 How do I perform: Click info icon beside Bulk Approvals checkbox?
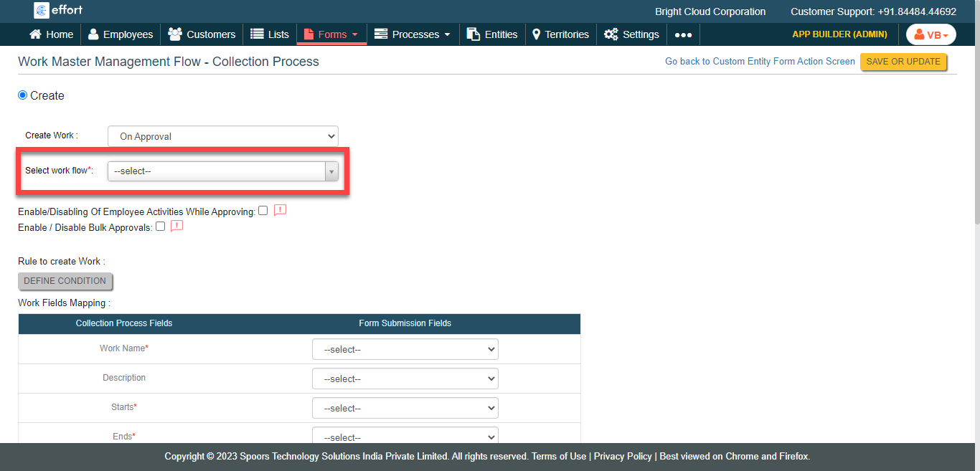pyautogui.click(x=176, y=227)
